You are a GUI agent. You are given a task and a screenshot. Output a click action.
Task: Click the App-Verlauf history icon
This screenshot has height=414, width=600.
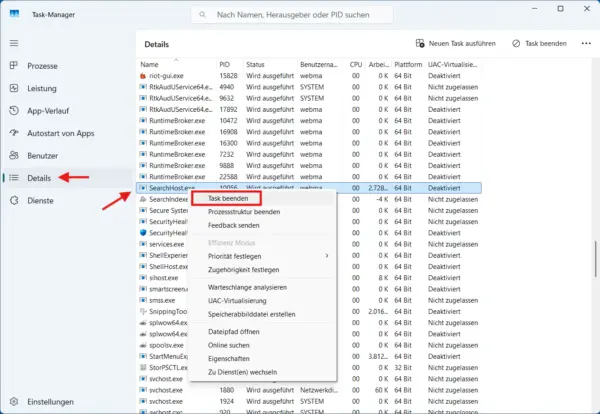point(14,111)
